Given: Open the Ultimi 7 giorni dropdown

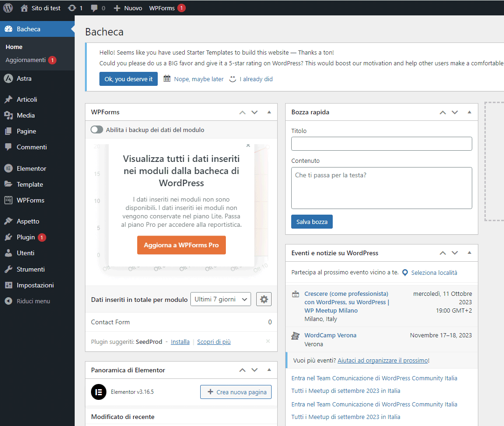Looking at the screenshot, I should click(220, 299).
